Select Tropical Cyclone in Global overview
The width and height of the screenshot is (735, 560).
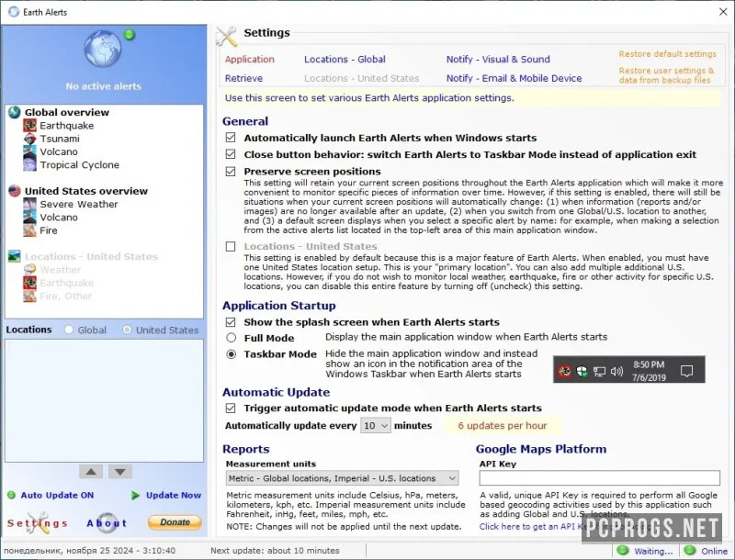[x=79, y=165]
